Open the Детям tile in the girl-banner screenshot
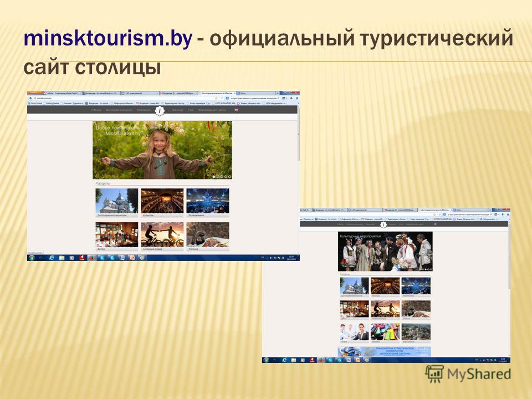 [117, 237]
